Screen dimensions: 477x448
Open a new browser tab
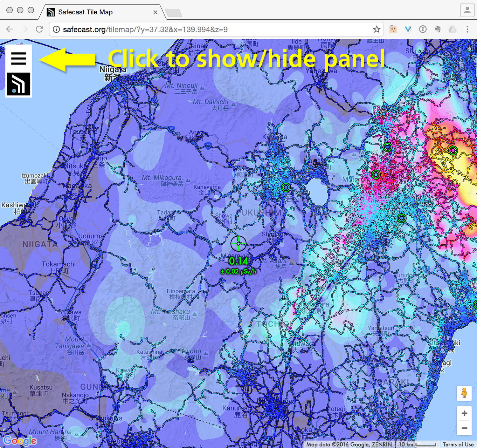click(174, 13)
